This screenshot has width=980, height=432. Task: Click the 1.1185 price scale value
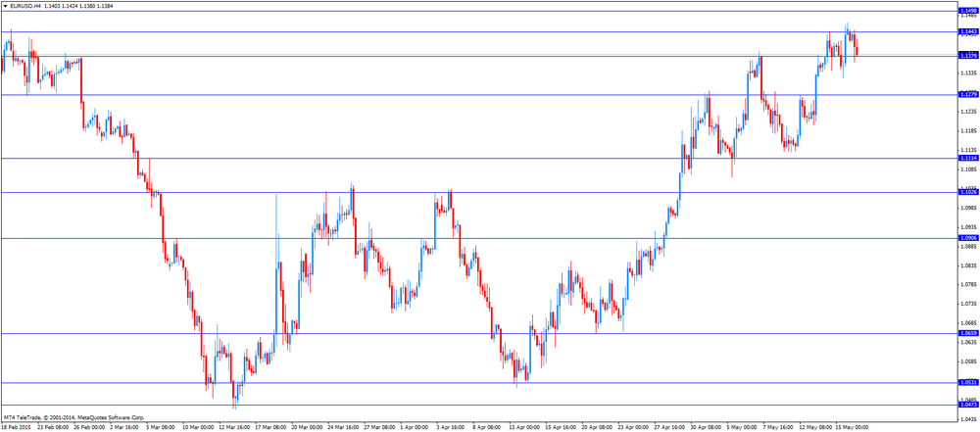pos(969,130)
